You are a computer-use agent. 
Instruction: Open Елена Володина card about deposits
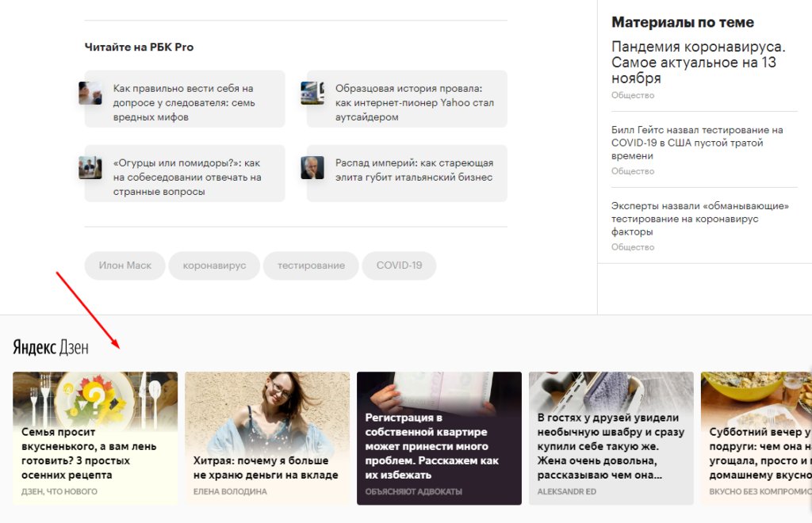(267, 437)
